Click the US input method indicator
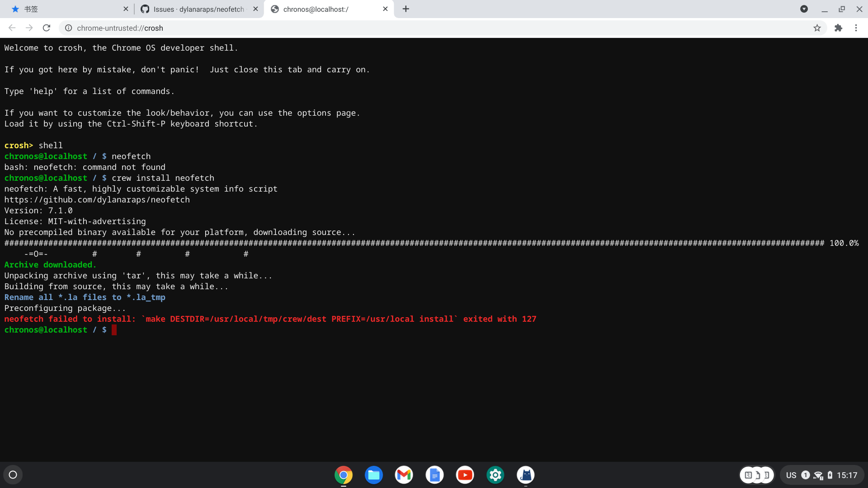 791,475
